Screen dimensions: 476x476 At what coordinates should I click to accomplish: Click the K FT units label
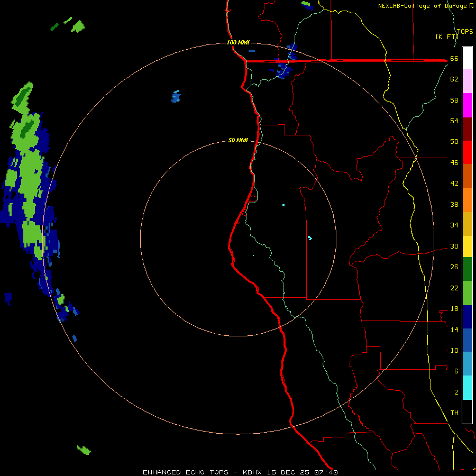pyautogui.click(x=447, y=37)
